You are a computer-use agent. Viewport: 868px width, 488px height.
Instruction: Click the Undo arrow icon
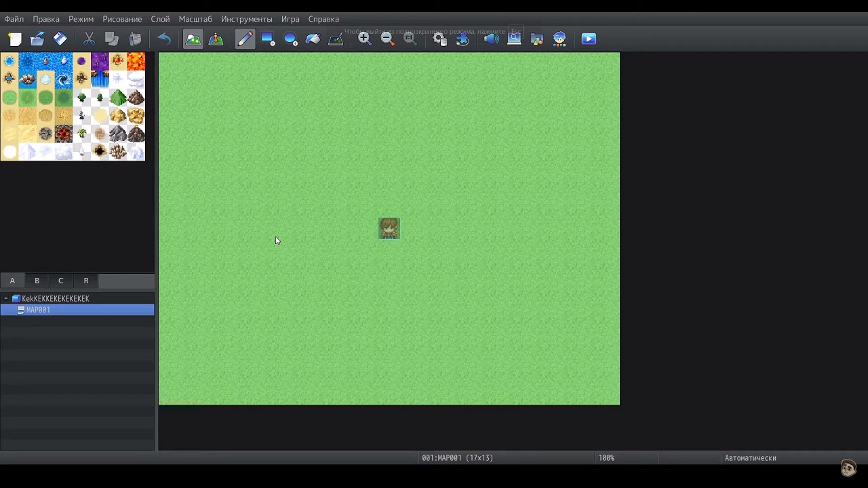coord(164,39)
